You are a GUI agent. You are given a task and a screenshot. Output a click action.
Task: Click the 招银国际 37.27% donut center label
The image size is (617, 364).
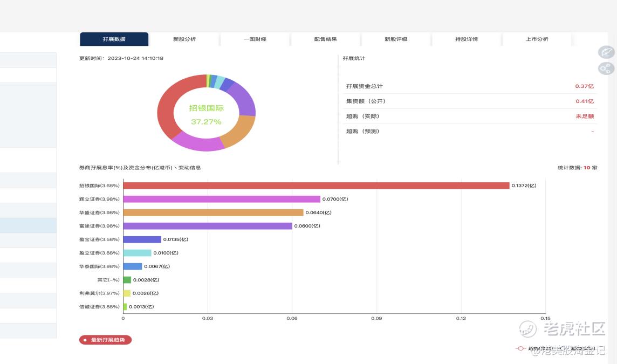(206, 114)
